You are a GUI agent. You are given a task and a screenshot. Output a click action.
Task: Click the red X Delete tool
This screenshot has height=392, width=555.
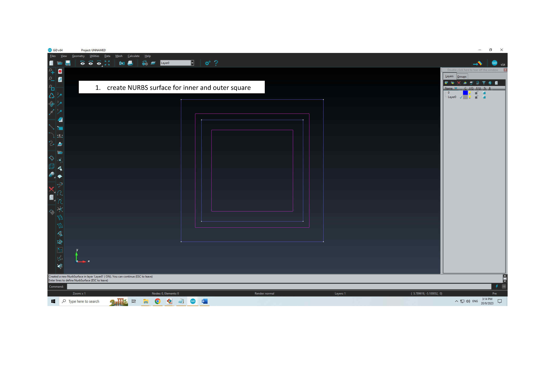51,189
